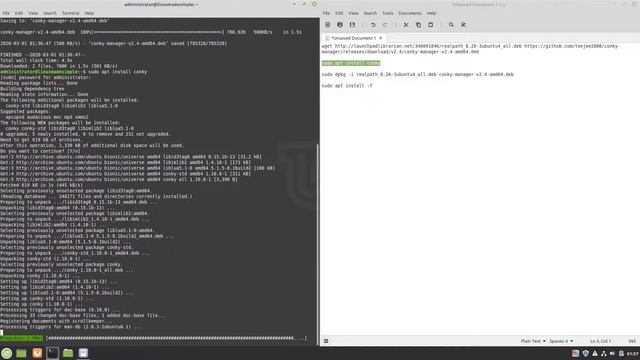Viewport: 640px width, 360px height.
Task: Click 'Processing triggers for man-db' terminal line
Action: click(x=71, y=327)
